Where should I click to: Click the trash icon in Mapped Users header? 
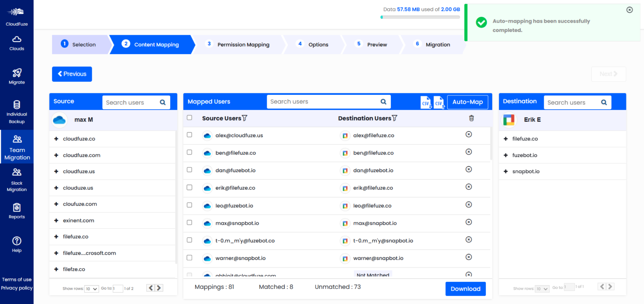471,118
